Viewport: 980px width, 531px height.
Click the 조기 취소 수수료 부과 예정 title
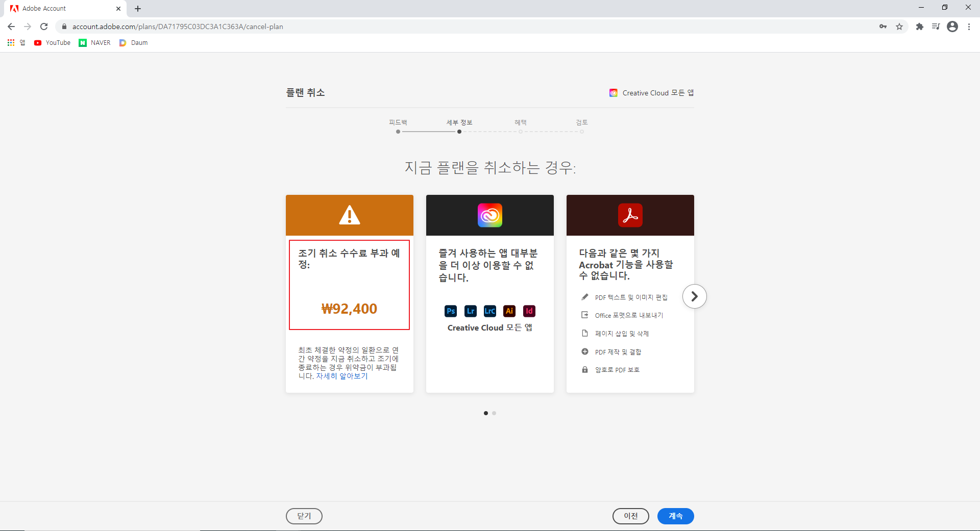pyautogui.click(x=349, y=259)
